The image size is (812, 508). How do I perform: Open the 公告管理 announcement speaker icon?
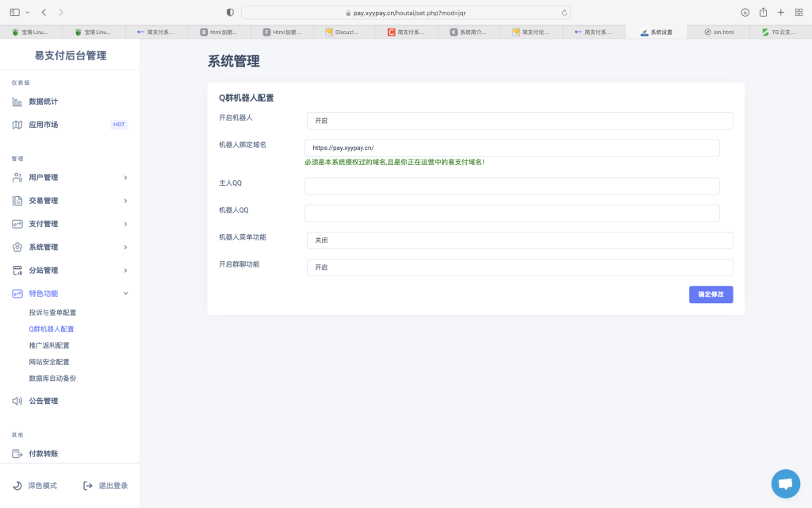click(x=19, y=400)
